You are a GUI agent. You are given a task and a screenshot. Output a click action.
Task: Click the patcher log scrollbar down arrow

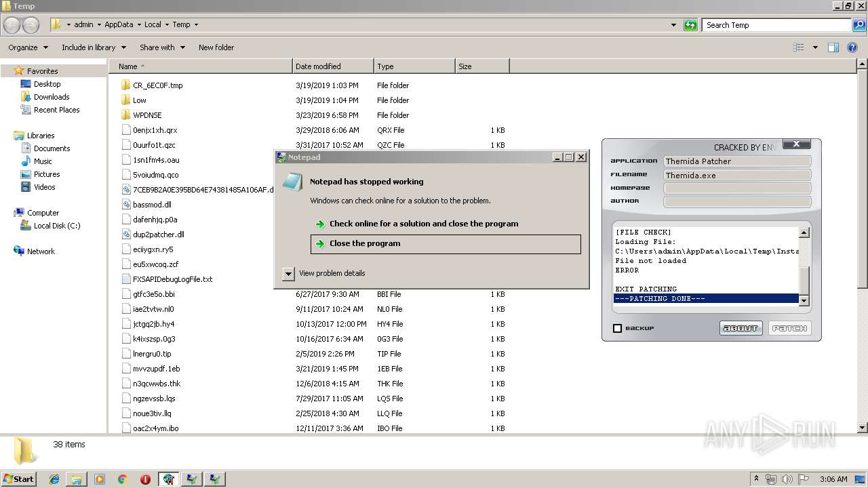click(x=804, y=300)
